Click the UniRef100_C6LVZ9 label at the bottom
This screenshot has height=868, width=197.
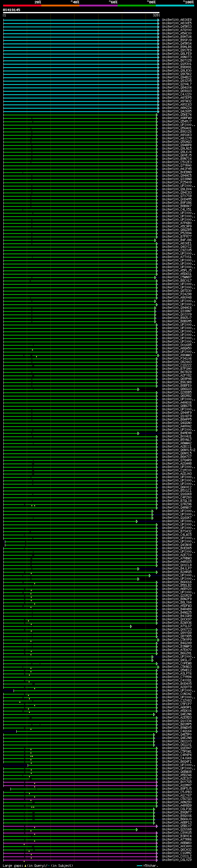click(x=177, y=860)
